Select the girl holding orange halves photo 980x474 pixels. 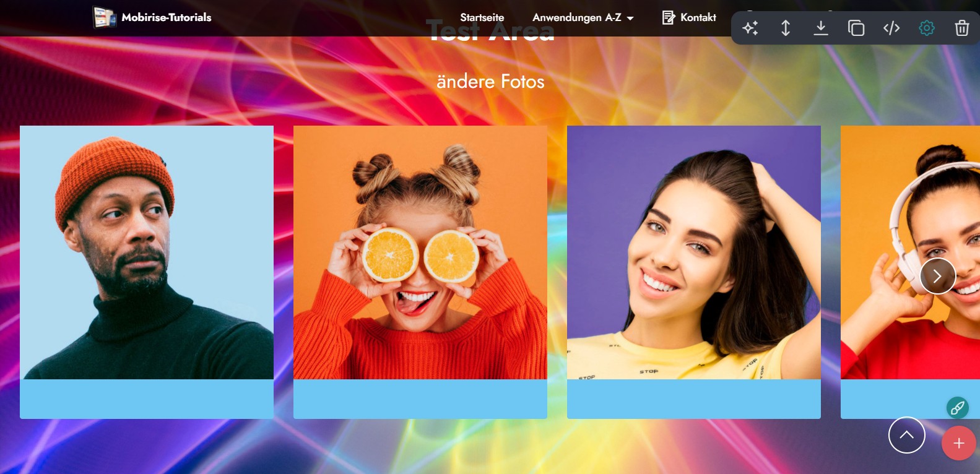[x=420, y=252]
